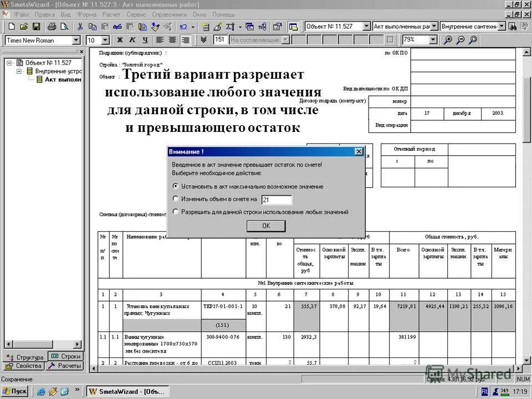Select the Print icon on the toolbar
532x399 pixels.
tap(52, 25)
